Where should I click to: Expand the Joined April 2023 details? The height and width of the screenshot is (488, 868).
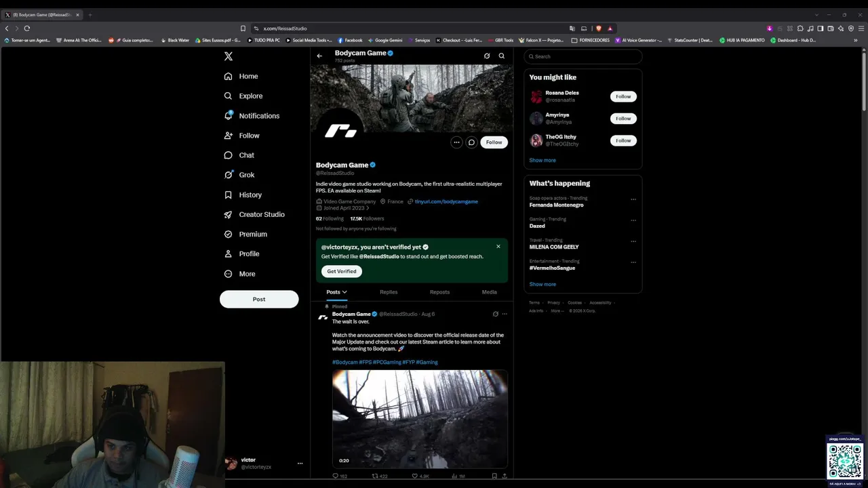pos(342,208)
